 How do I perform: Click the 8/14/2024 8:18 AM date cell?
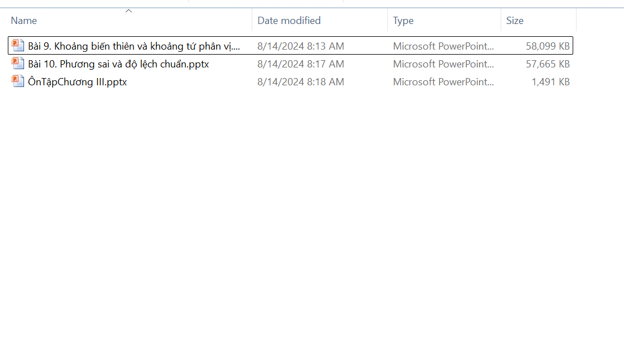click(x=300, y=82)
